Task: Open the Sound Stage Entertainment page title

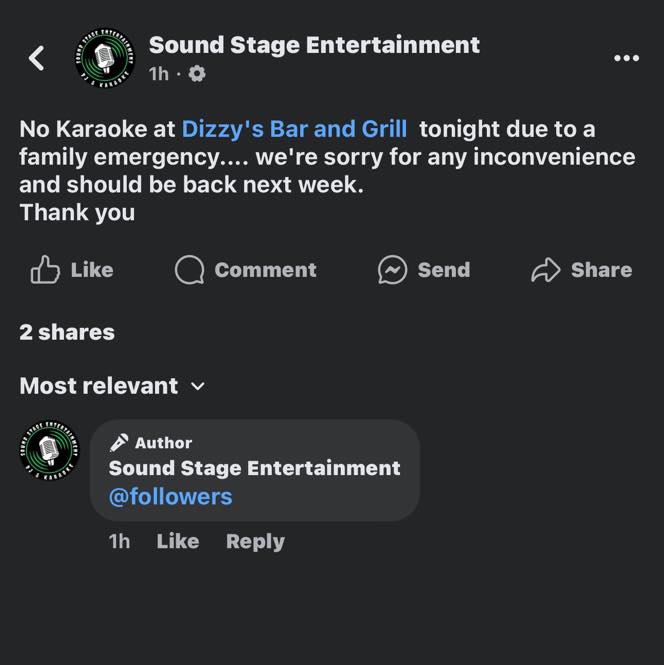Action: (x=314, y=45)
